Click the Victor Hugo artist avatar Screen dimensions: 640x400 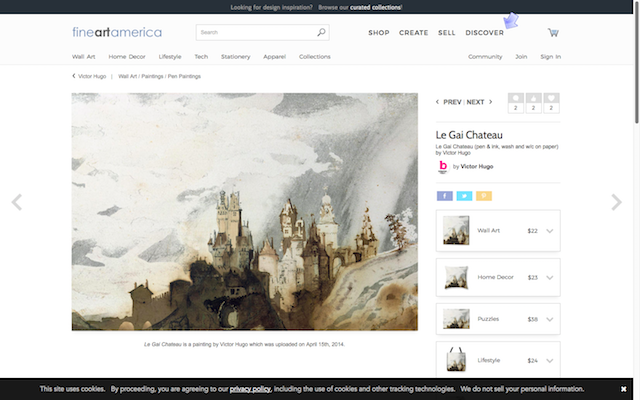coord(443,167)
